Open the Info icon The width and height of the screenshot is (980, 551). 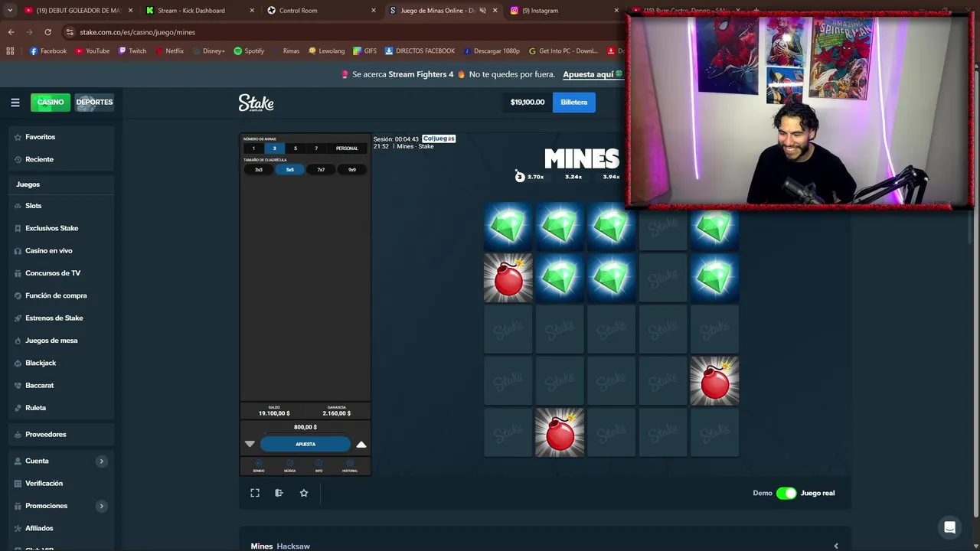point(319,465)
